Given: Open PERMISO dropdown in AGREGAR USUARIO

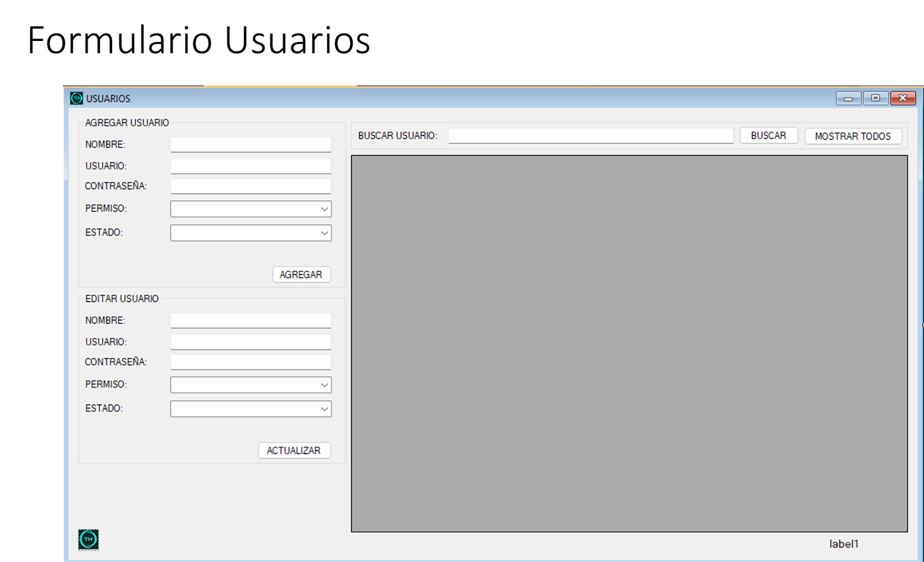Looking at the screenshot, I should [x=251, y=209].
